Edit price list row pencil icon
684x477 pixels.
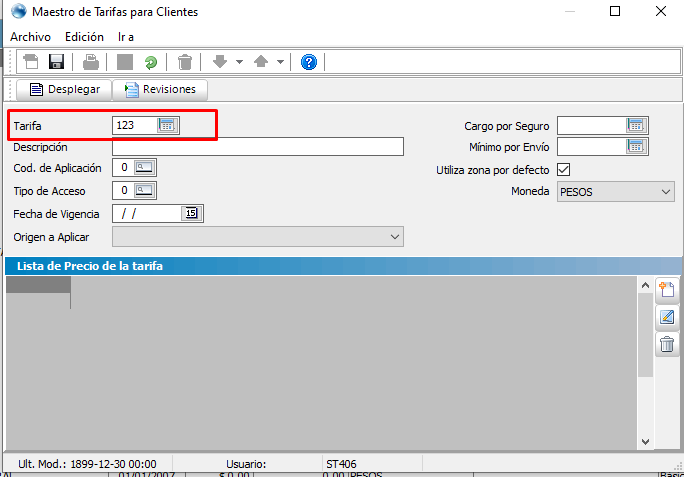(667, 317)
